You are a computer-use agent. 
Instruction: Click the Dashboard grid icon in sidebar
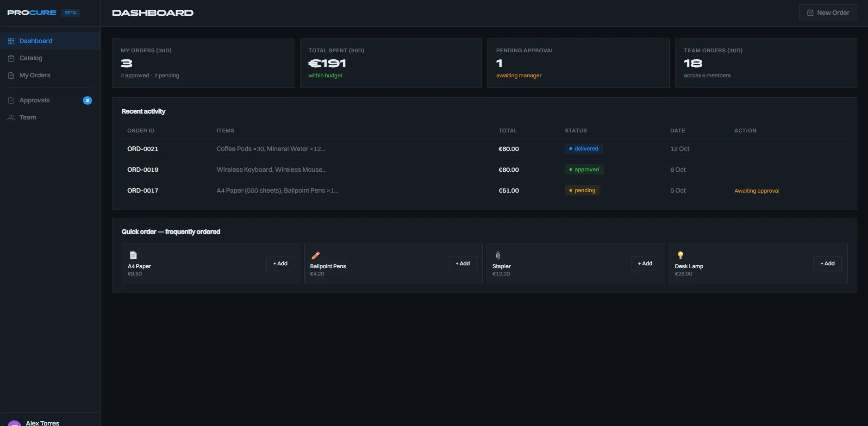pos(11,41)
